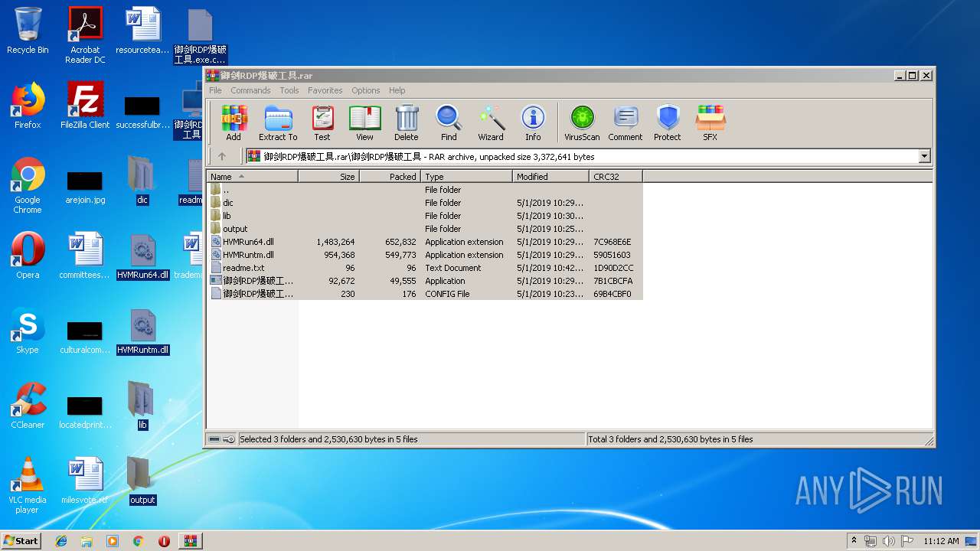
Task: Select the lib folder on desktop
Action: click(x=142, y=406)
